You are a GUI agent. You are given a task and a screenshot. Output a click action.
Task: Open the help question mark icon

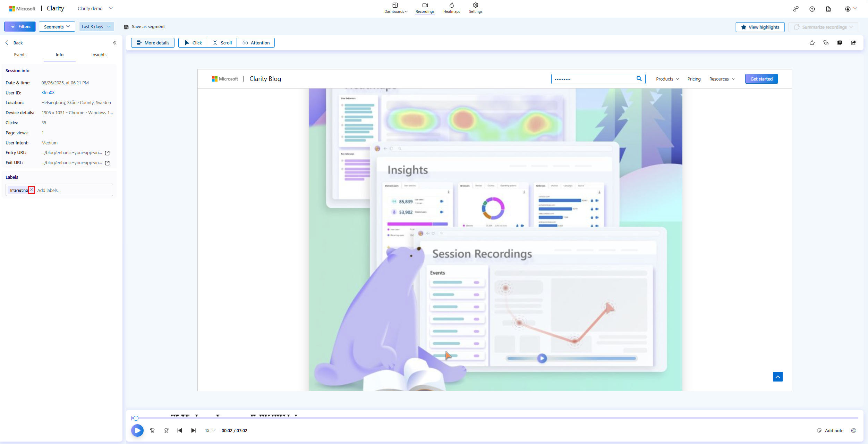[812, 9]
